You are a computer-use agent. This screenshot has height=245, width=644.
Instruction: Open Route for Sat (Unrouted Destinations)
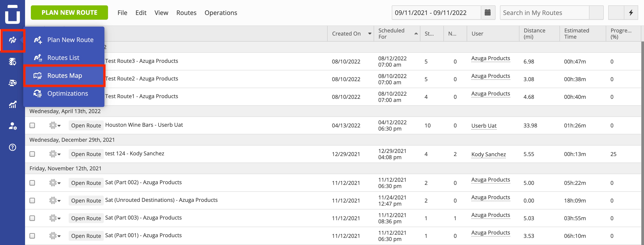coord(86,201)
